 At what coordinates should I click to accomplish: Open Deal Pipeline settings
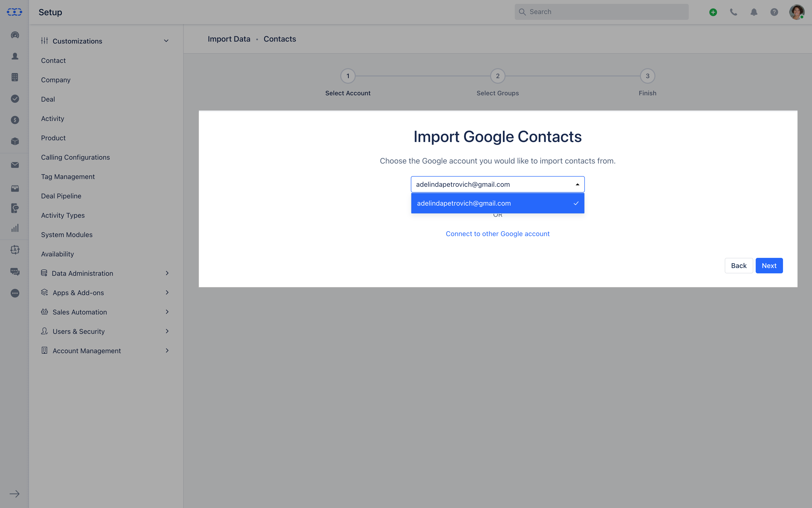pos(61,196)
